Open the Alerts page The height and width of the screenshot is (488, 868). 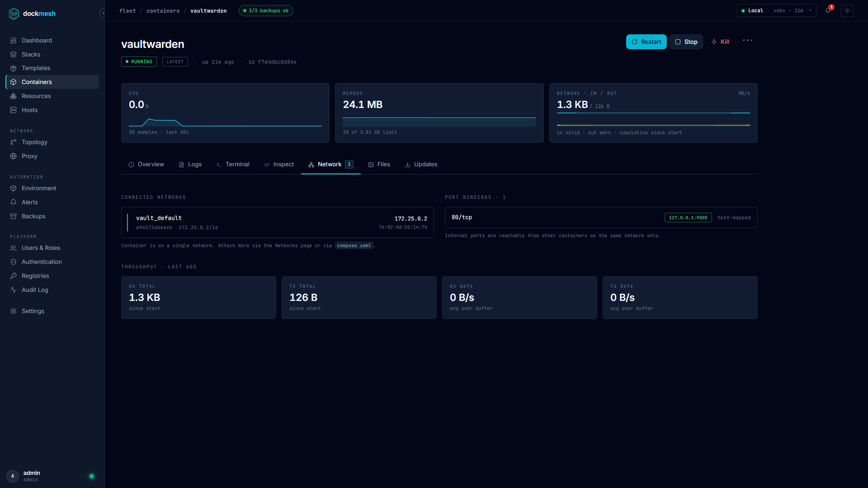[52, 202]
